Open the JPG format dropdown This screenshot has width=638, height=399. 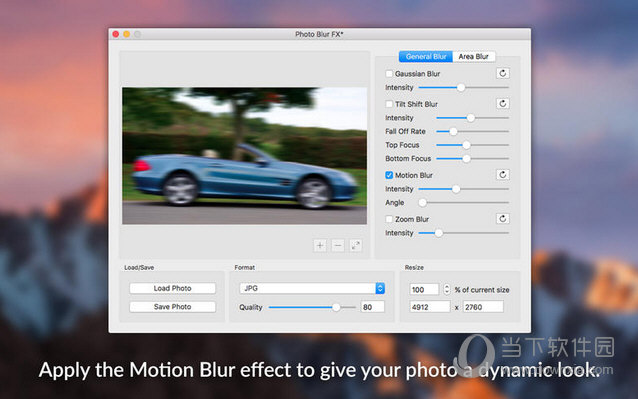click(x=312, y=288)
